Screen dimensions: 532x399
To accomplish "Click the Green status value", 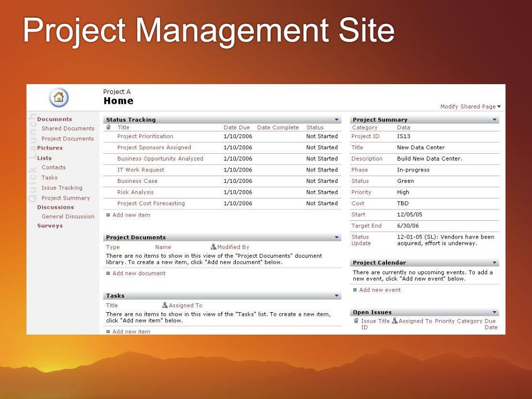I will (405, 181).
